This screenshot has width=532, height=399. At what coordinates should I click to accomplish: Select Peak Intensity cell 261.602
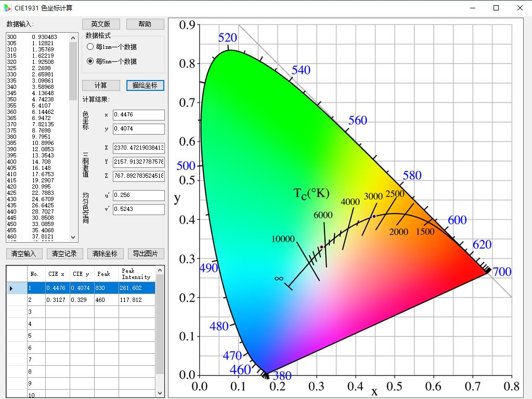[x=137, y=288]
